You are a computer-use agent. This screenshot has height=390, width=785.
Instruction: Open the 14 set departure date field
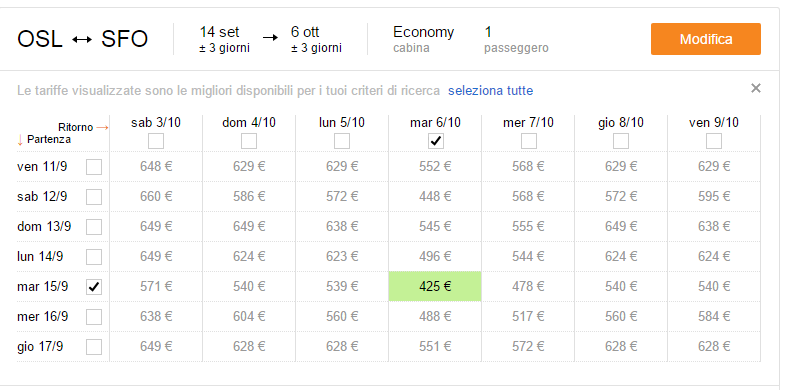(224, 39)
